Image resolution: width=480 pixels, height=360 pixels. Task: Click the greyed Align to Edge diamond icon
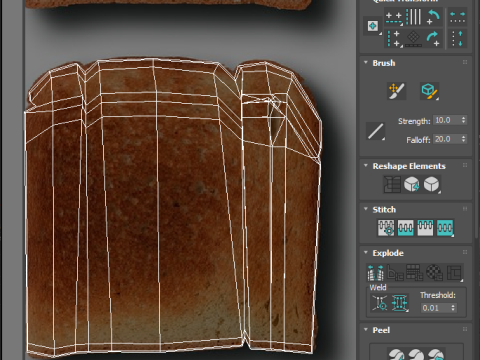coord(414,39)
